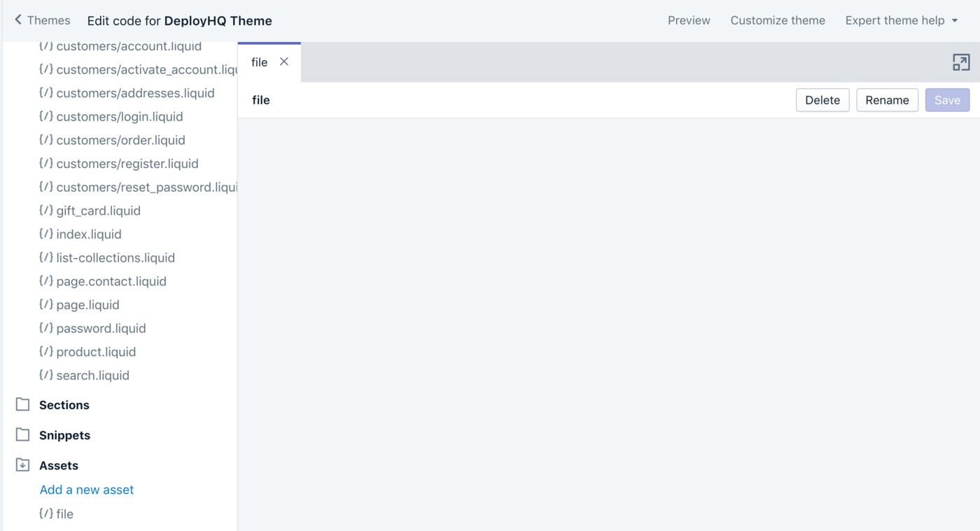Open page.contact.liquid
The height and width of the screenshot is (531, 980).
111,281
